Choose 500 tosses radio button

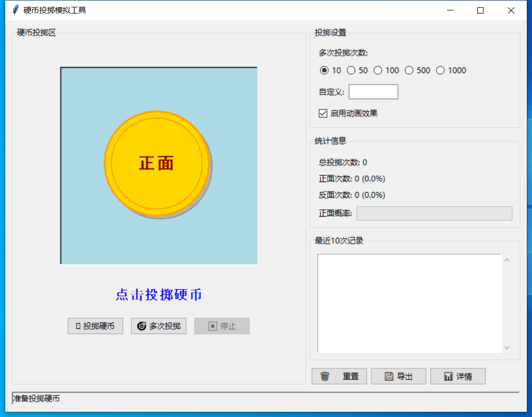click(x=417, y=70)
